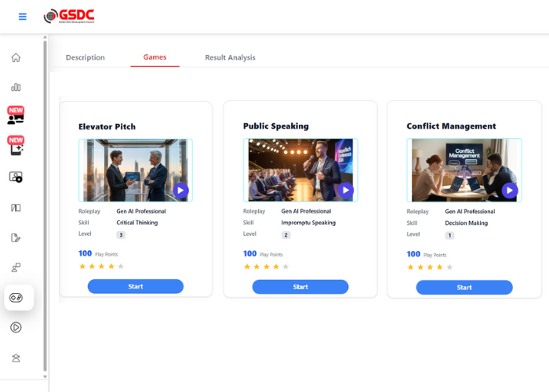Click the GSDC logo
This screenshot has width=549, height=392.
[x=71, y=16]
